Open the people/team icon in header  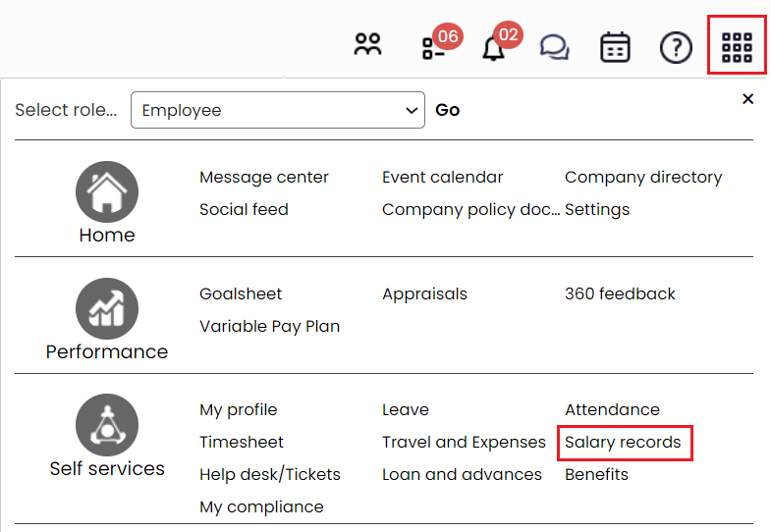pyautogui.click(x=368, y=46)
